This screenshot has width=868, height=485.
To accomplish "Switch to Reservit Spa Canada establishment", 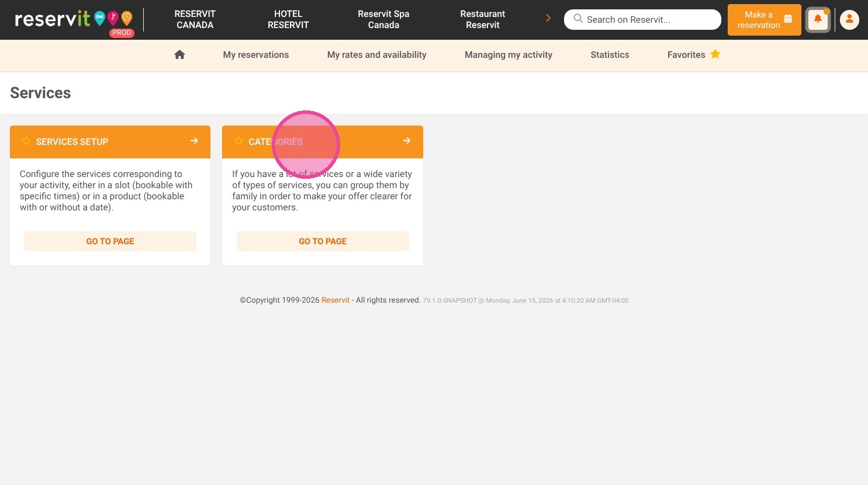I will 383,19.
